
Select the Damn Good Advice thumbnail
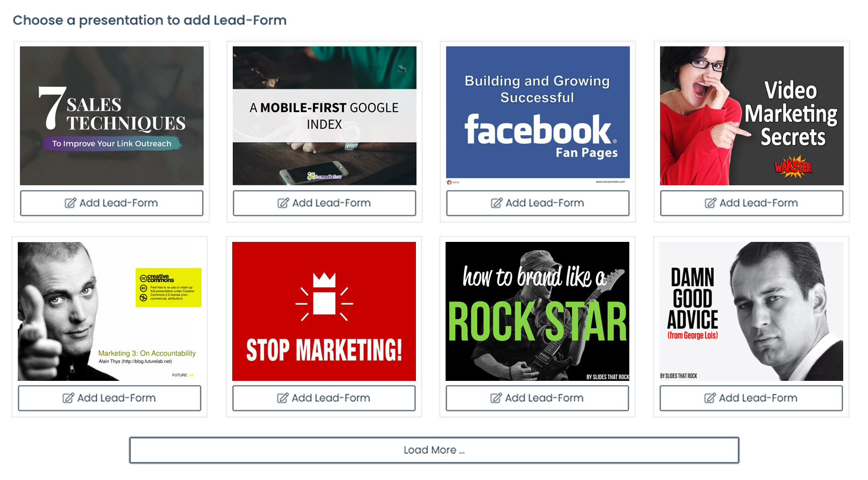tap(751, 311)
